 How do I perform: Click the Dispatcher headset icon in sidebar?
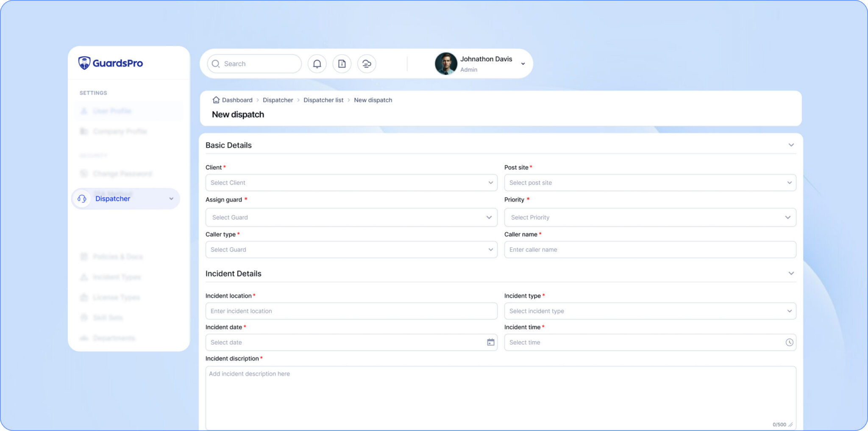82,199
